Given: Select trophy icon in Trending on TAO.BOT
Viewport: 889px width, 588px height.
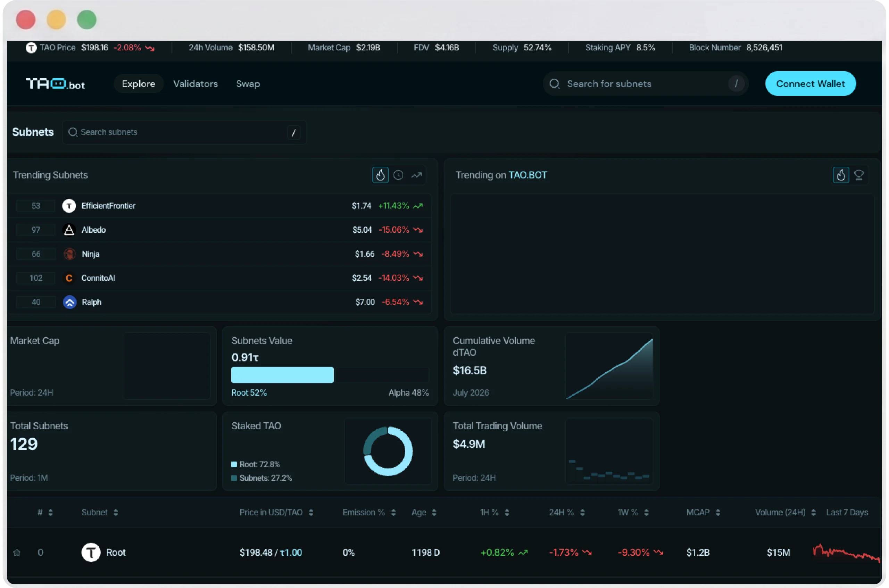Looking at the screenshot, I should pos(859,175).
